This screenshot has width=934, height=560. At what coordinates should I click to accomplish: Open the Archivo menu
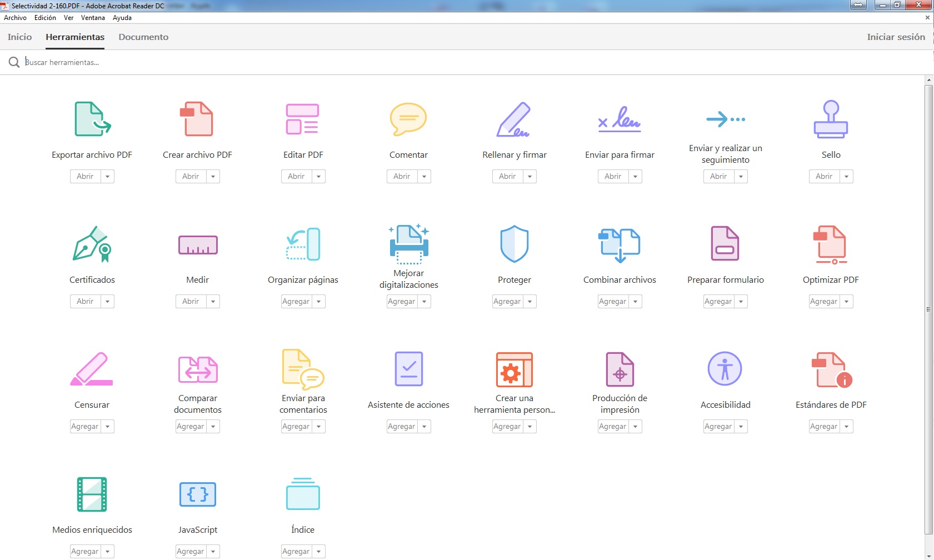(x=15, y=18)
